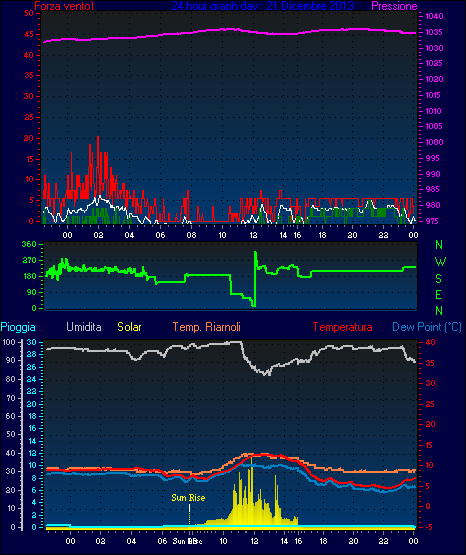Click the cyan 26 rain axis value
Image resolution: width=466 pixels, height=555 pixels.
32,367
